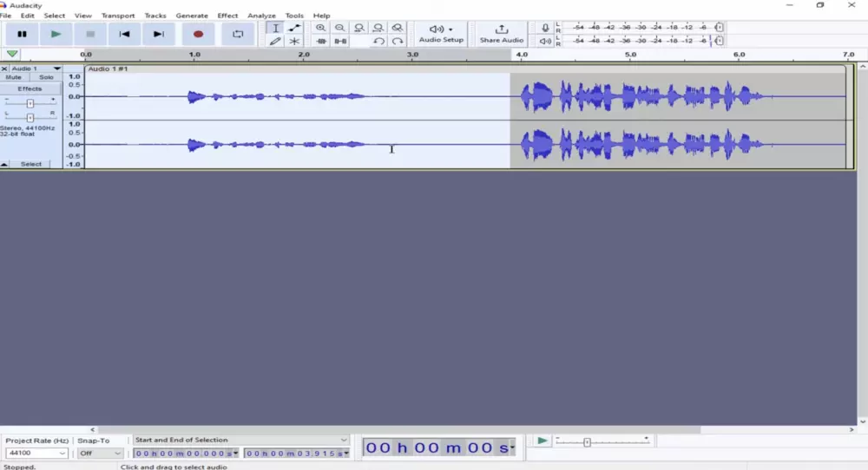
Task: Open the Audio Setup menu
Action: (441, 35)
